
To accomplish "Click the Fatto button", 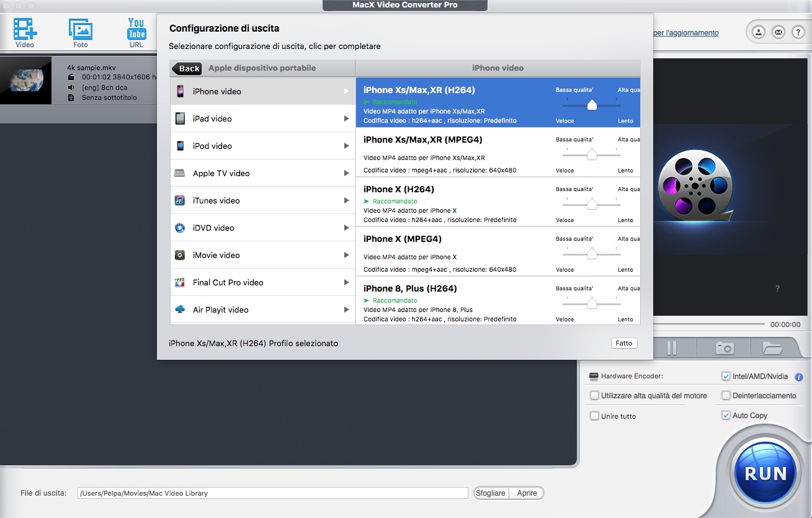I will coord(623,343).
